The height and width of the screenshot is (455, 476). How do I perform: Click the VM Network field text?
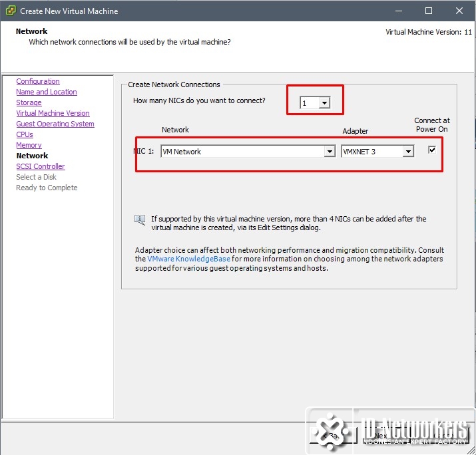coord(182,152)
